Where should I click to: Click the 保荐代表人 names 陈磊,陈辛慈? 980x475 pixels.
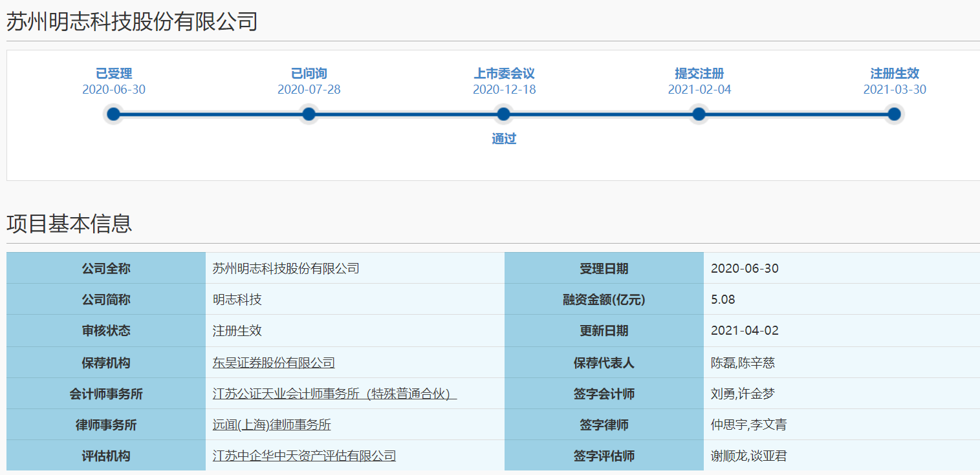tap(743, 363)
